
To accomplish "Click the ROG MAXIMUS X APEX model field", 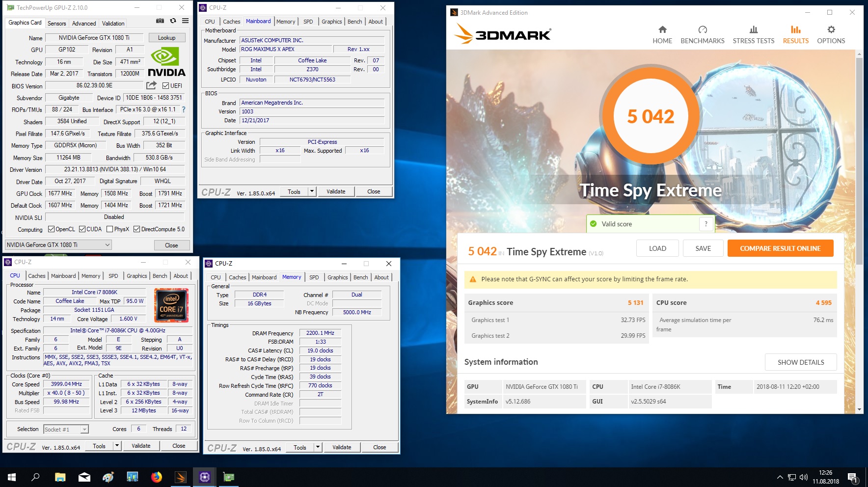I will (x=285, y=49).
